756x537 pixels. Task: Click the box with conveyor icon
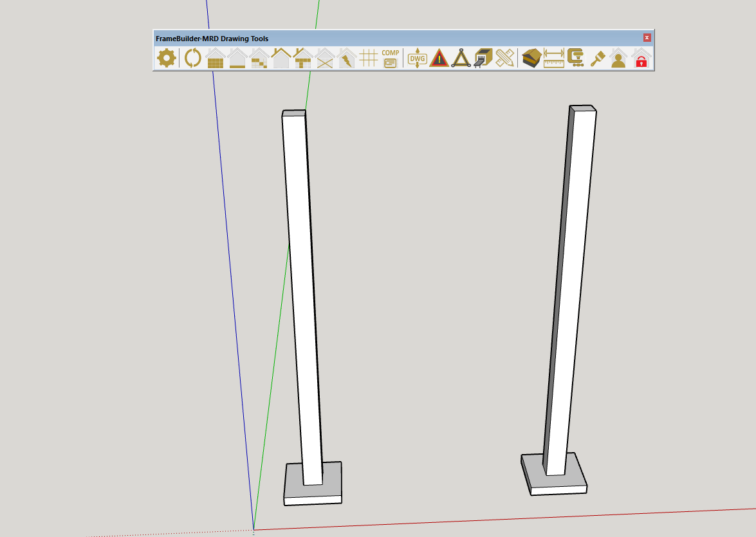pos(483,58)
